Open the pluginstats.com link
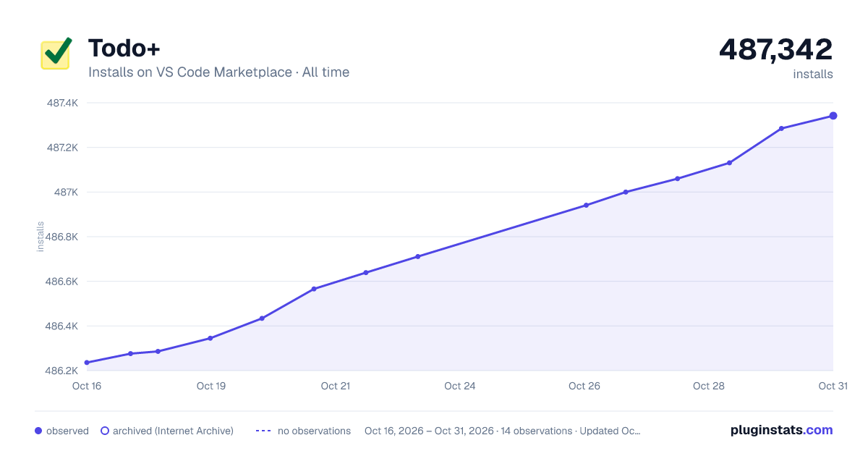Screen dimensions: 868x456 tap(781, 430)
